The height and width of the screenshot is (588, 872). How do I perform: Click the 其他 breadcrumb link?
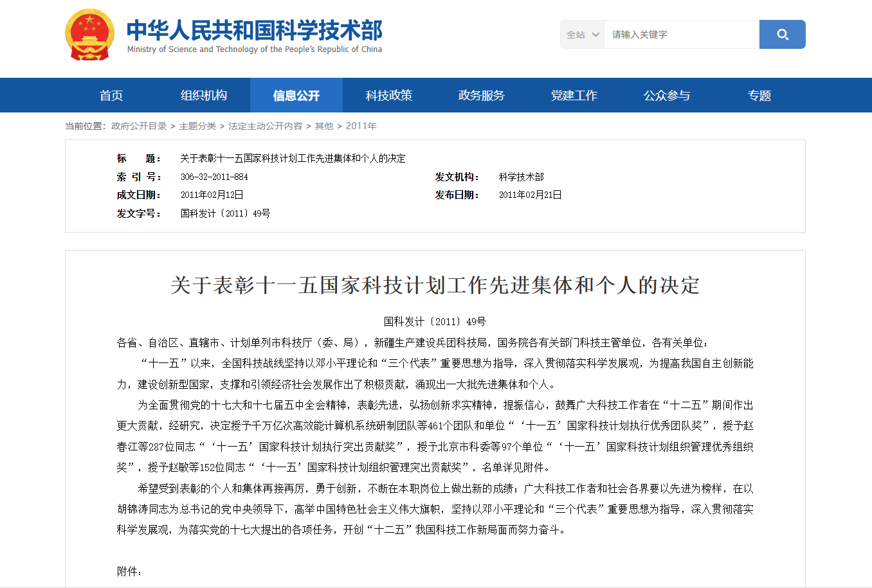324,126
